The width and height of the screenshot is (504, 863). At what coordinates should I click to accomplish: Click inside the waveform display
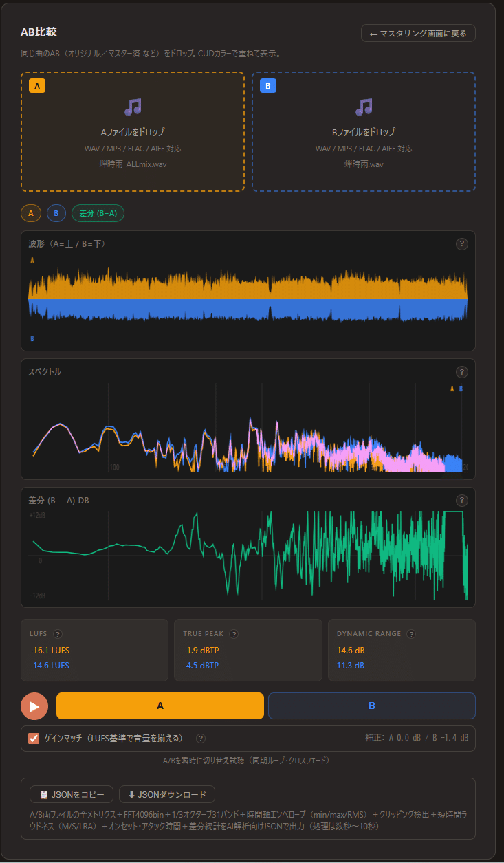click(x=248, y=299)
